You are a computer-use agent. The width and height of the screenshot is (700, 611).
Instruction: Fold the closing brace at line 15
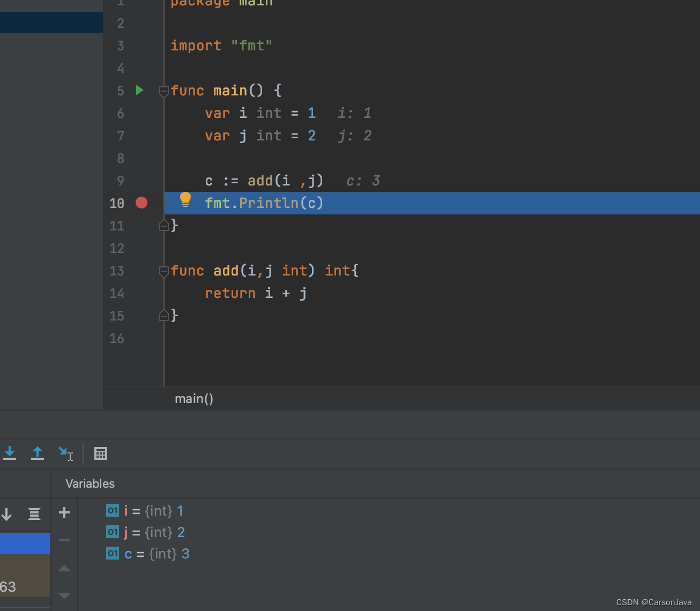[164, 316]
